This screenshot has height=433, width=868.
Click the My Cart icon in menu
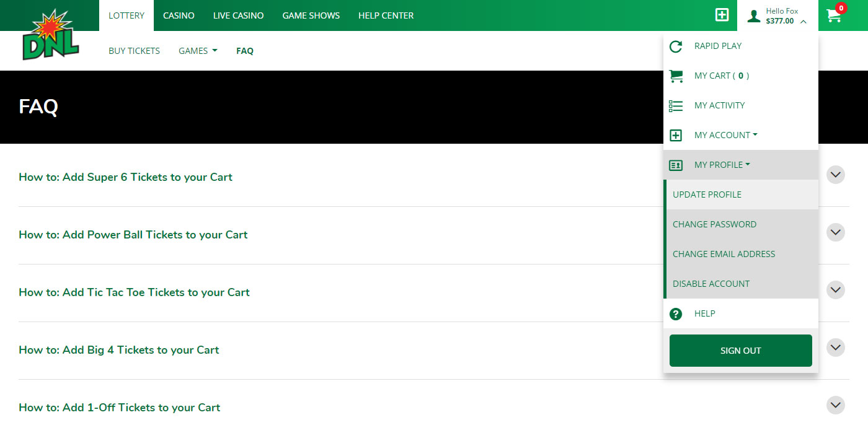pos(676,76)
